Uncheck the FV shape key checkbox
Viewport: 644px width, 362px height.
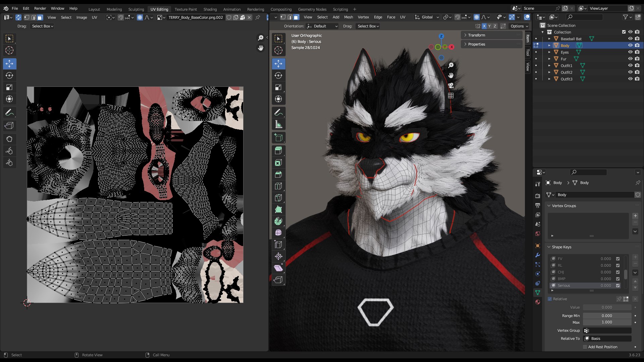[x=618, y=259]
